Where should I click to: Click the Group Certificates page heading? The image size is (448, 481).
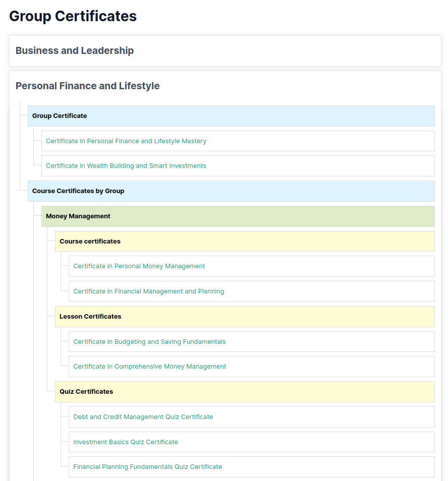(x=73, y=16)
